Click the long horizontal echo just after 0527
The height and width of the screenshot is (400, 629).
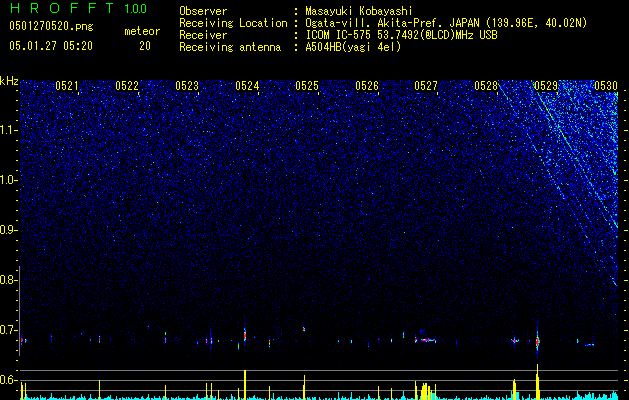click(426, 340)
